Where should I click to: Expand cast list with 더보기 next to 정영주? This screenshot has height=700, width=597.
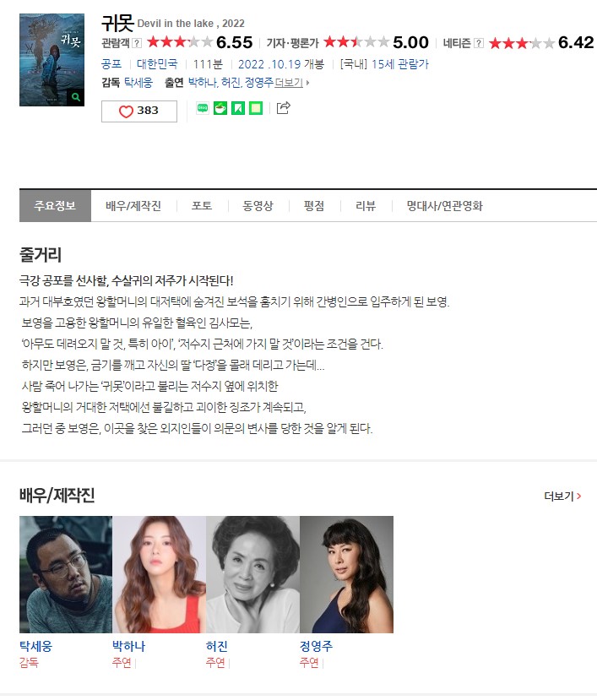pyautogui.click(x=291, y=83)
